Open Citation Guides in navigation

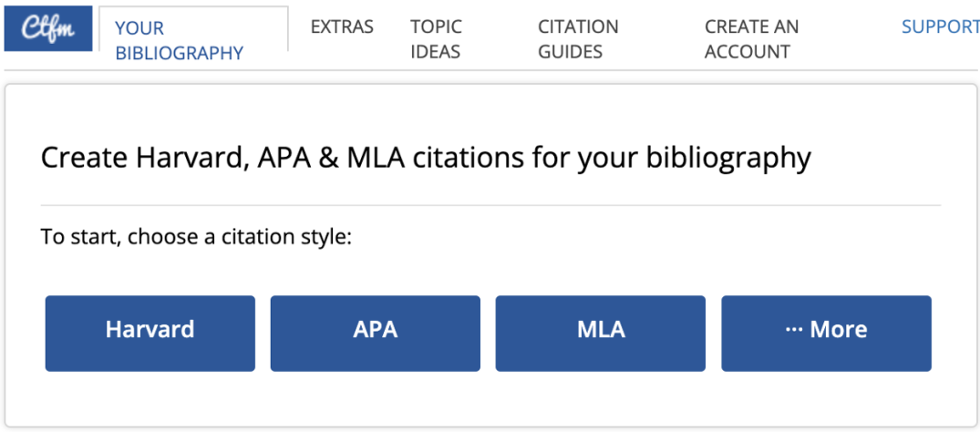point(578,39)
